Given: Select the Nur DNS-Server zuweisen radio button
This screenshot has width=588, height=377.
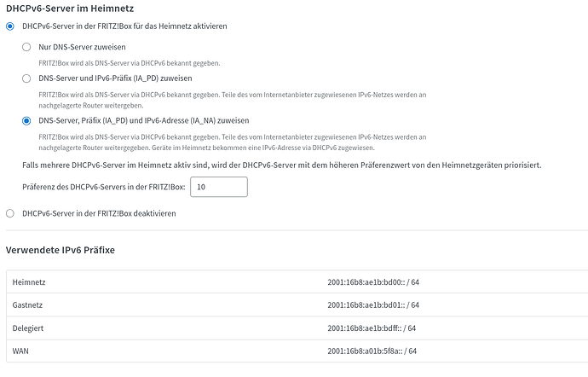Looking at the screenshot, I should [27, 47].
